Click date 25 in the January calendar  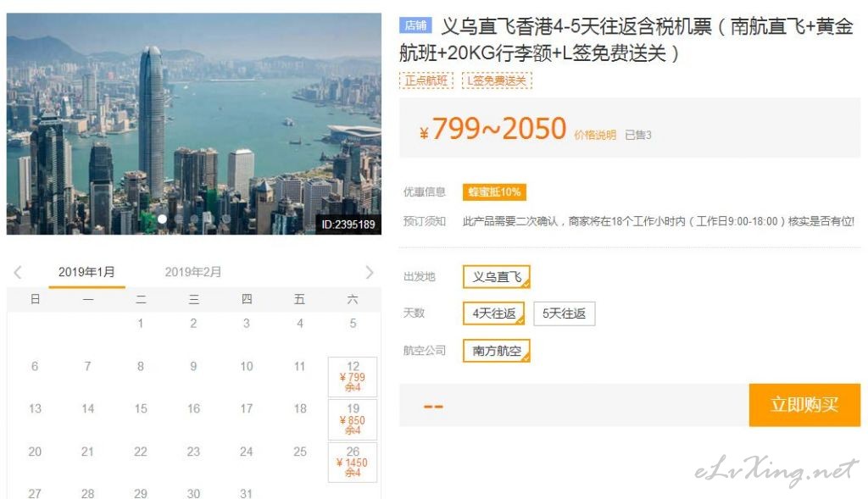point(299,452)
